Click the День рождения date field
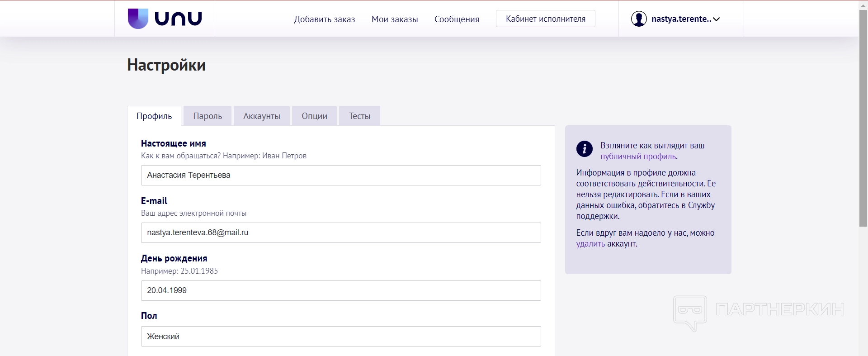Viewport: 868px width, 356px height. 340,291
